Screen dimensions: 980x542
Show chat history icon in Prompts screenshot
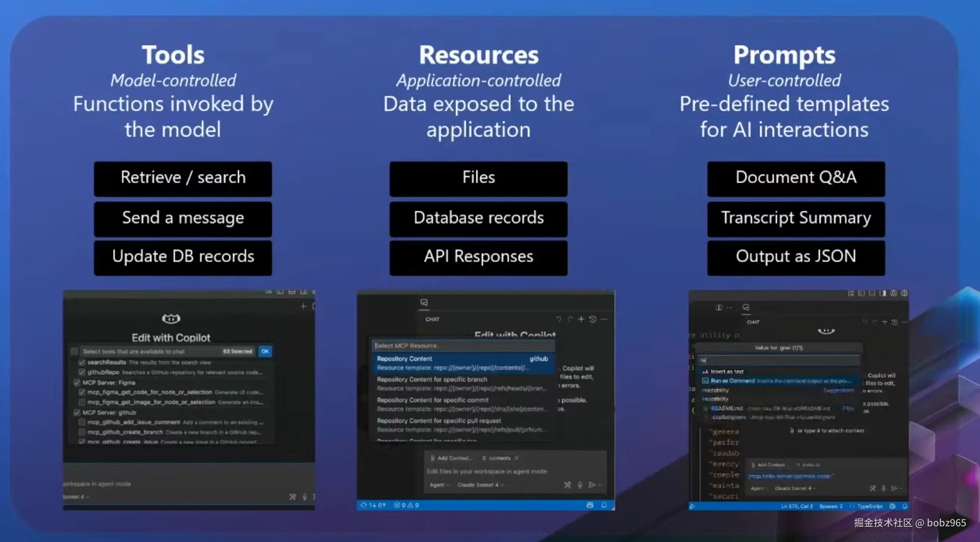(x=894, y=322)
